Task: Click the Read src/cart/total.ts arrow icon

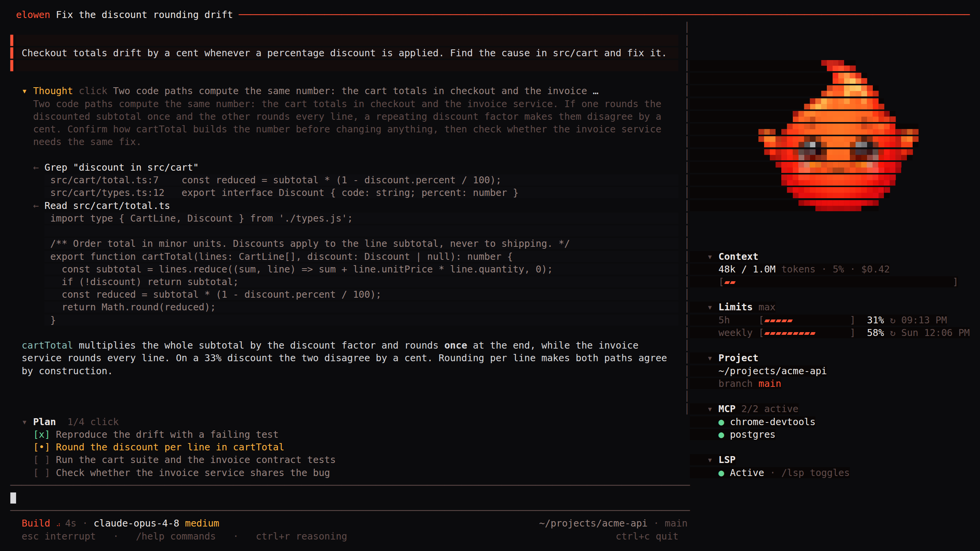Action: 36,206
